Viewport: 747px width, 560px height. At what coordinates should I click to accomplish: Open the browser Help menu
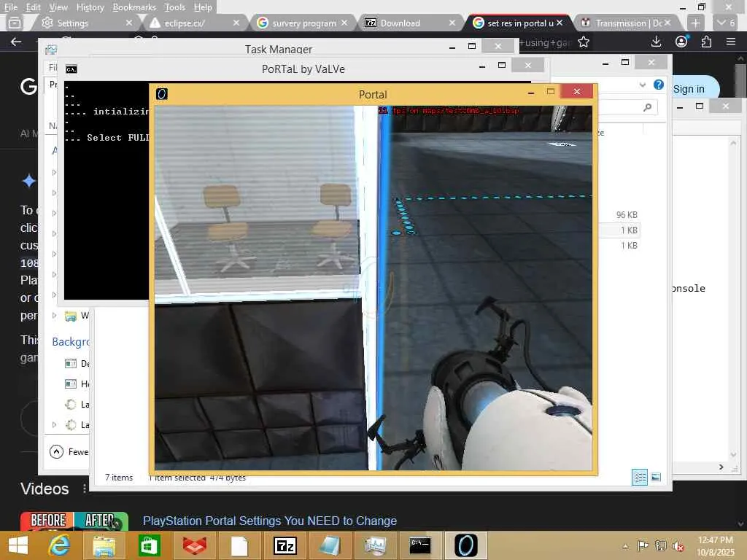click(203, 7)
